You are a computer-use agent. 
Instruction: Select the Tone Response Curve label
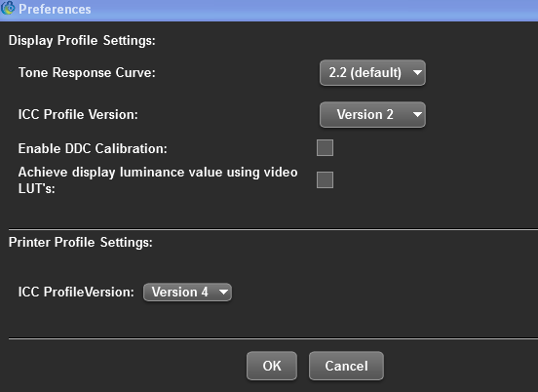point(87,73)
